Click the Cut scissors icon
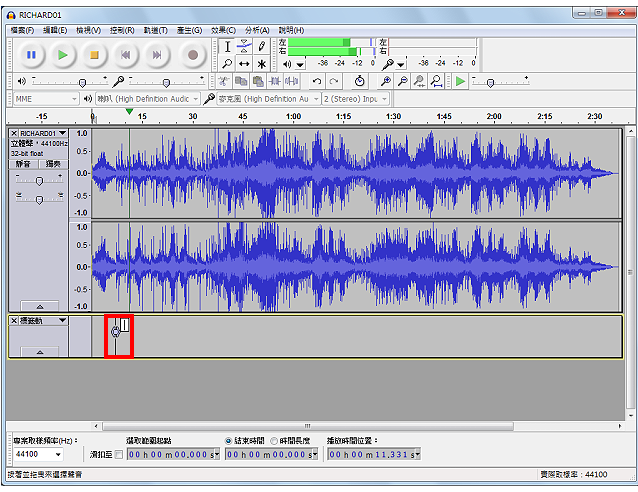 [x=223, y=81]
